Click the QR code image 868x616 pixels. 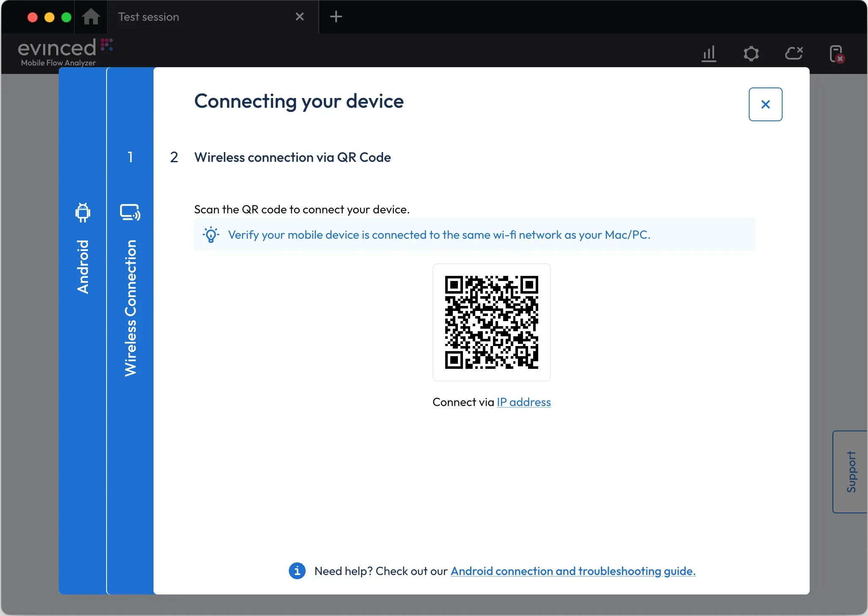pyautogui.click(x=492, y=322)
